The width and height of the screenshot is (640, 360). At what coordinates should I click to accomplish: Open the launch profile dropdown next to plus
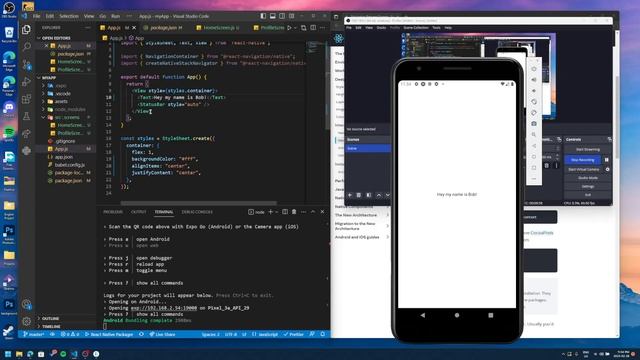277,212
